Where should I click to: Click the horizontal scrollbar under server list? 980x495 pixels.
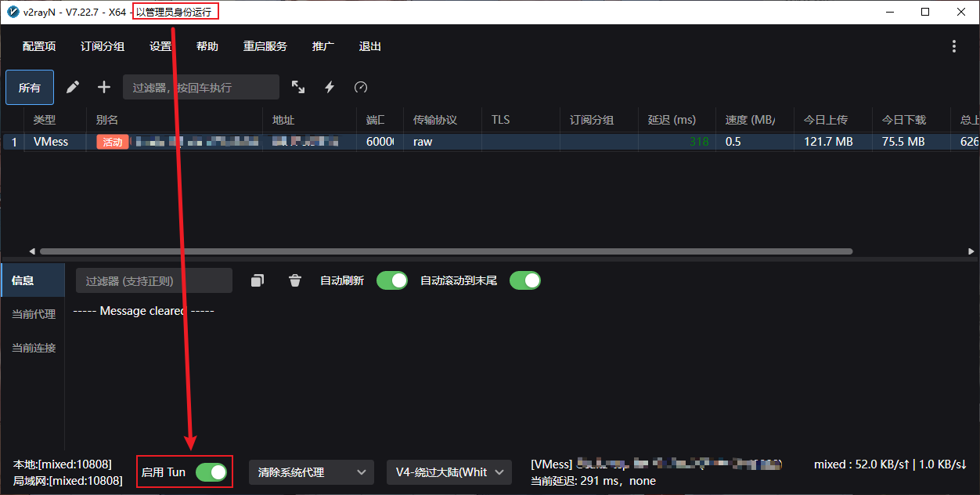(446, 251)
